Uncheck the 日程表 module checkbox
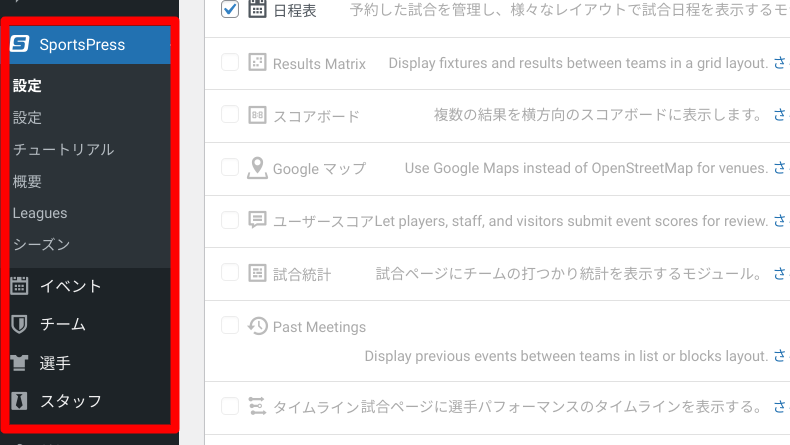790x445 pixels. (230, 9)
